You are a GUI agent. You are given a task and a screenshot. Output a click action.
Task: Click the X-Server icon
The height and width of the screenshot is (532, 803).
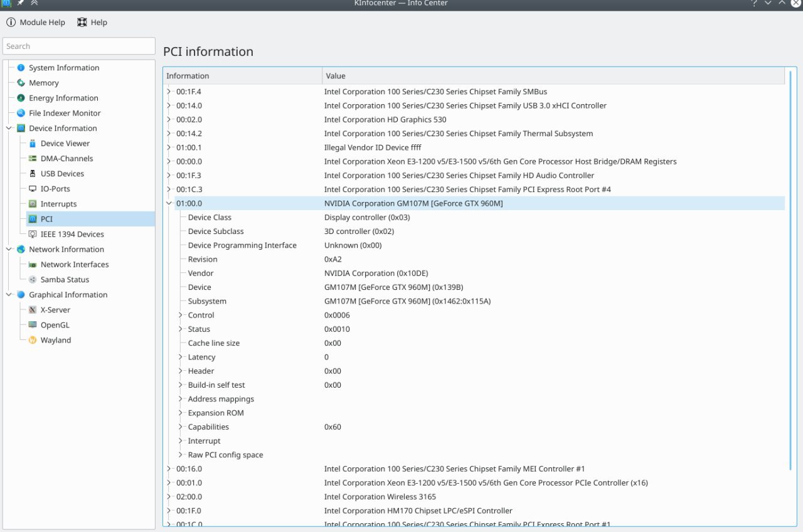[33, 310]
